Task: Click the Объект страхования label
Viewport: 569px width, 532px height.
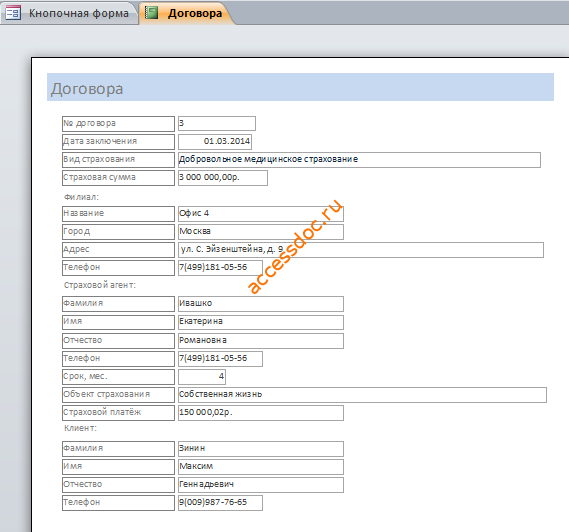Action: [118, 395]
